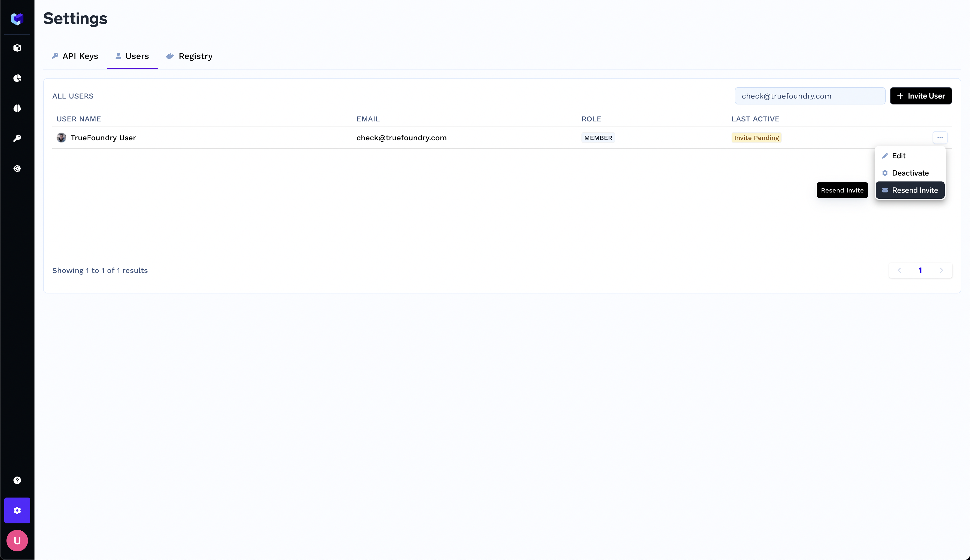Click the email input field
This screenshot has height=560, width=970.
pyautogui.click(x=809, y=96)
